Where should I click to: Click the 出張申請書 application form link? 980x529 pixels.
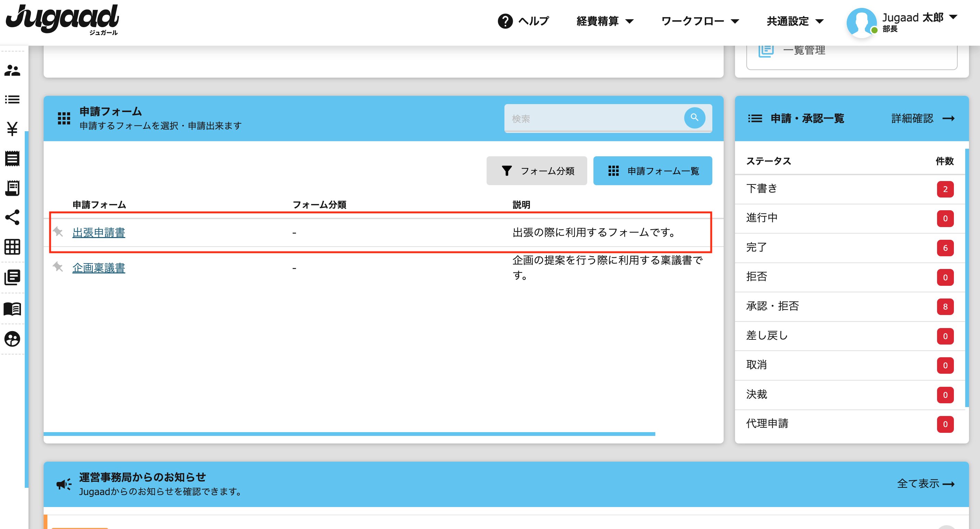click(98, 233)
